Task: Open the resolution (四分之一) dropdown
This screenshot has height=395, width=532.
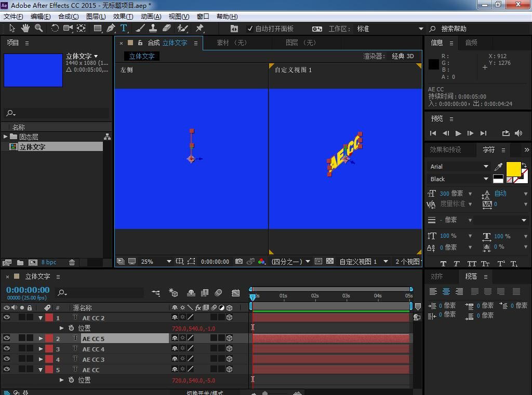Action: pyautogui.click(x=290, y=262)
